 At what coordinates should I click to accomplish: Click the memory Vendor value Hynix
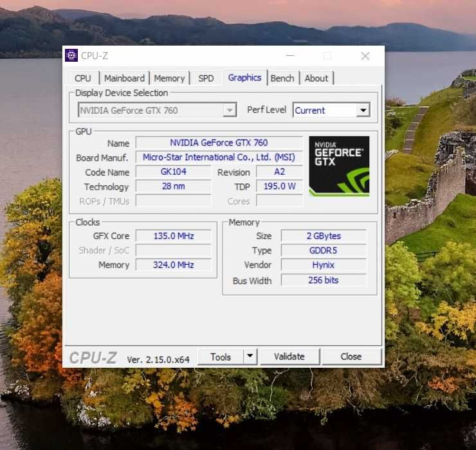pyautogui.click(x=324, y=265)
